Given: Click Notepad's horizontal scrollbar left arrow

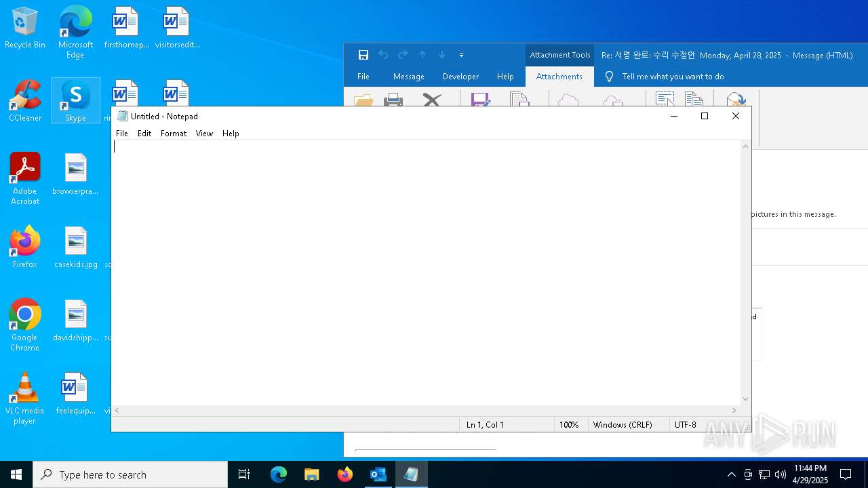Looking at the screenshot, I should [x=117, y=410].
